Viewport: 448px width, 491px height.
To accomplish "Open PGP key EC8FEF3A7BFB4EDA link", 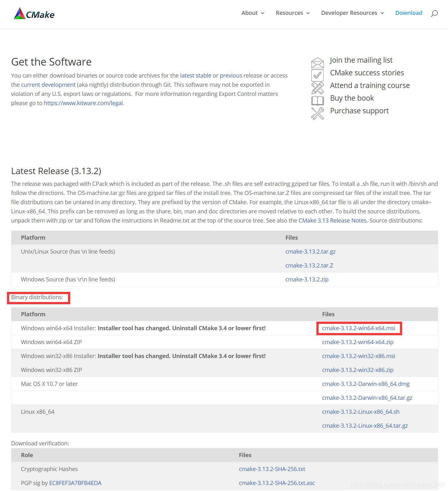I will tap(75, 483).
